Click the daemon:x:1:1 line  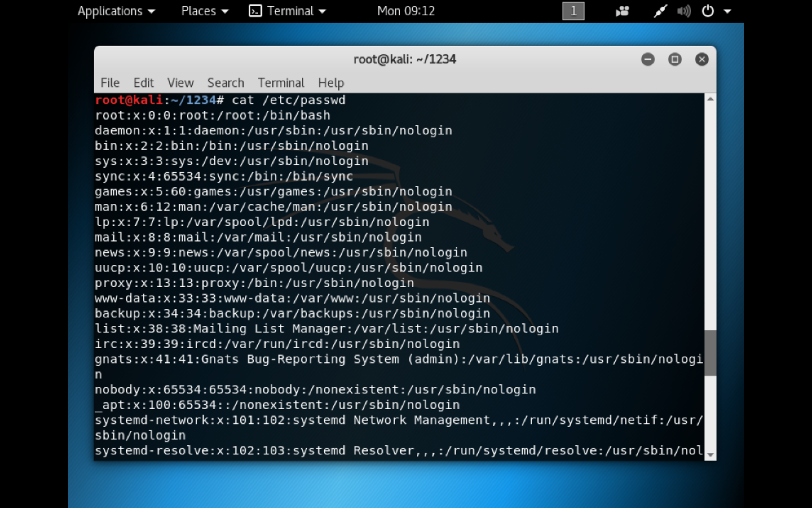click(273, 131)
